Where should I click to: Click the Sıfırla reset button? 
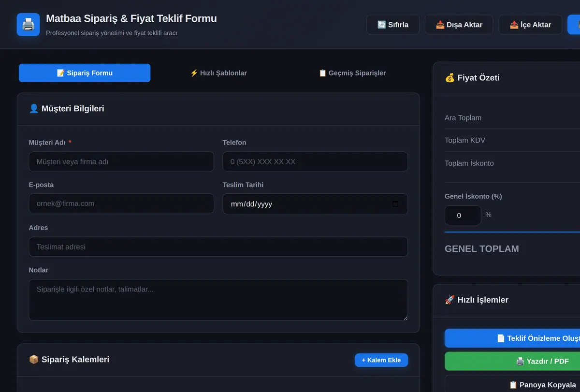[x=393, y=25]
